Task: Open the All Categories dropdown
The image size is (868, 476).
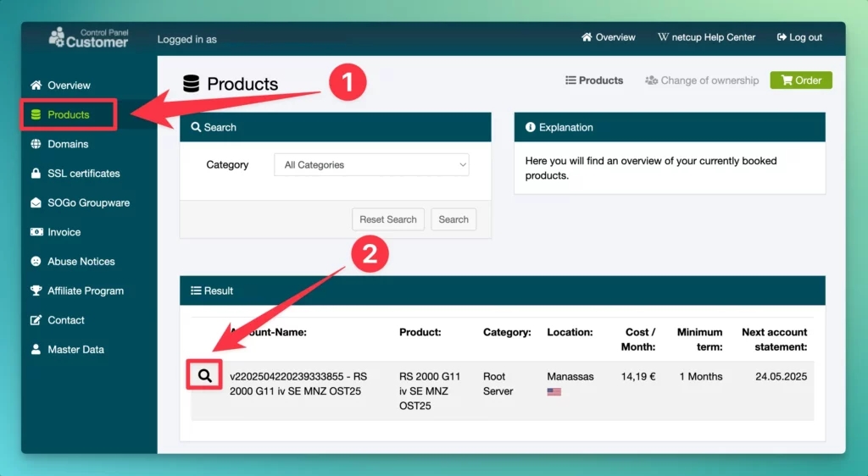Action: (x=371, y=165)
